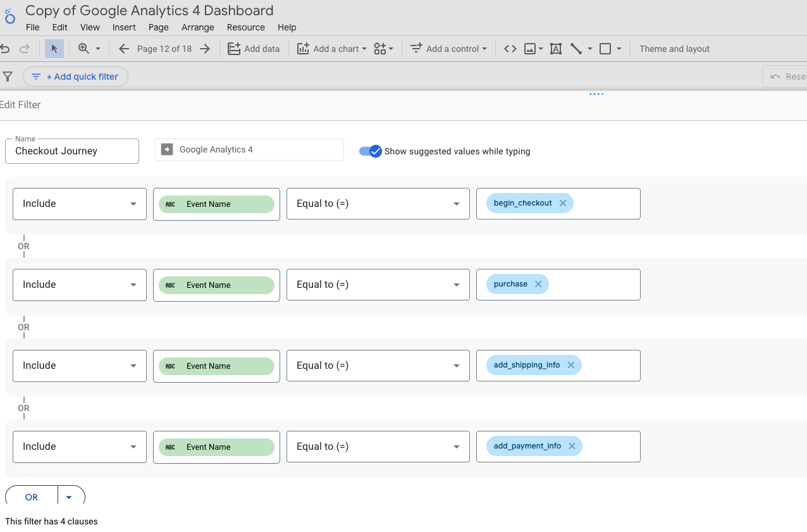The height and width of the screenshot is (532, 807).
Task: Open the Arrange menu
Action: 197,27
